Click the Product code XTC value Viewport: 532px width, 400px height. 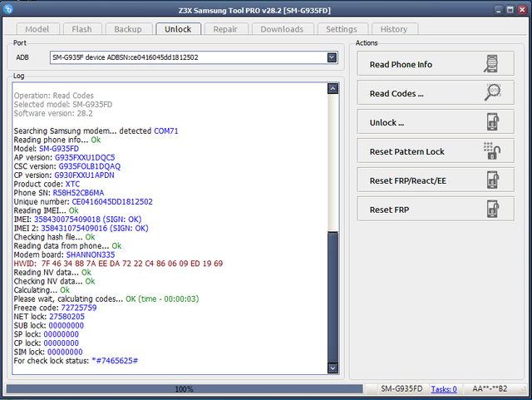coord(72,184)
